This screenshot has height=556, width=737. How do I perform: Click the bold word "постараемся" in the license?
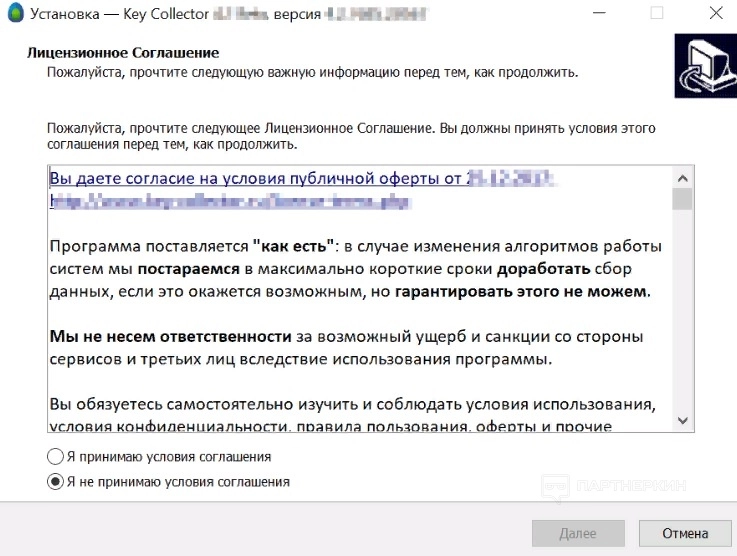[188, 269]
